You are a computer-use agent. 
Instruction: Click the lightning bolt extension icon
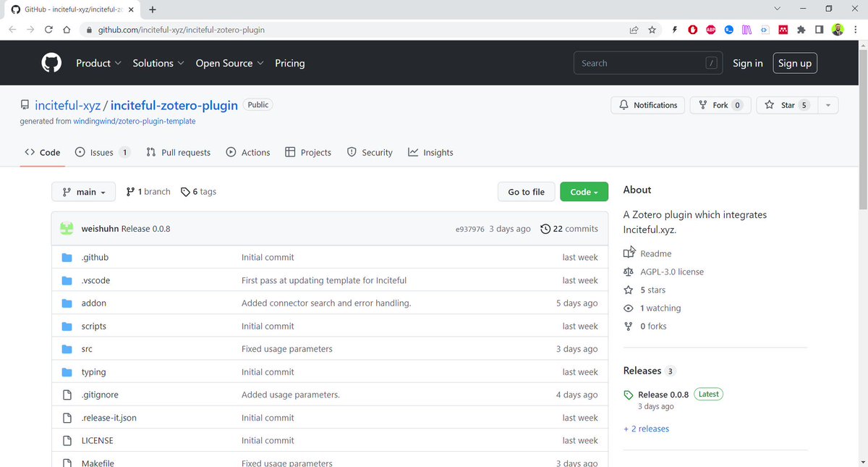pyautogui.click(x=674, y=30)
